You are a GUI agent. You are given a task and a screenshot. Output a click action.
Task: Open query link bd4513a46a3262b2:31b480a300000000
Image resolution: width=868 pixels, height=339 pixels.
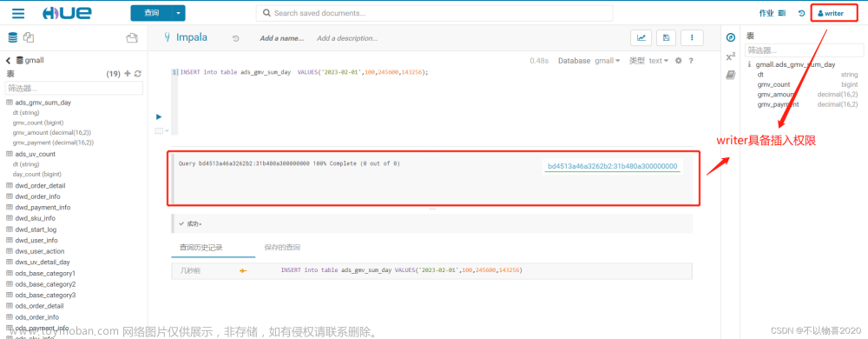point(612,166)
